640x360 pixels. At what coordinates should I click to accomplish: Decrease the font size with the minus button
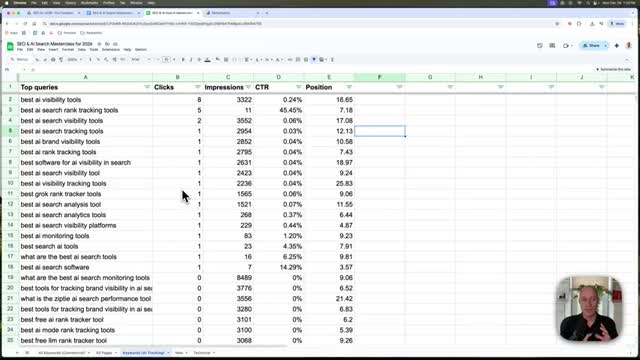click(x=158, y=60)
